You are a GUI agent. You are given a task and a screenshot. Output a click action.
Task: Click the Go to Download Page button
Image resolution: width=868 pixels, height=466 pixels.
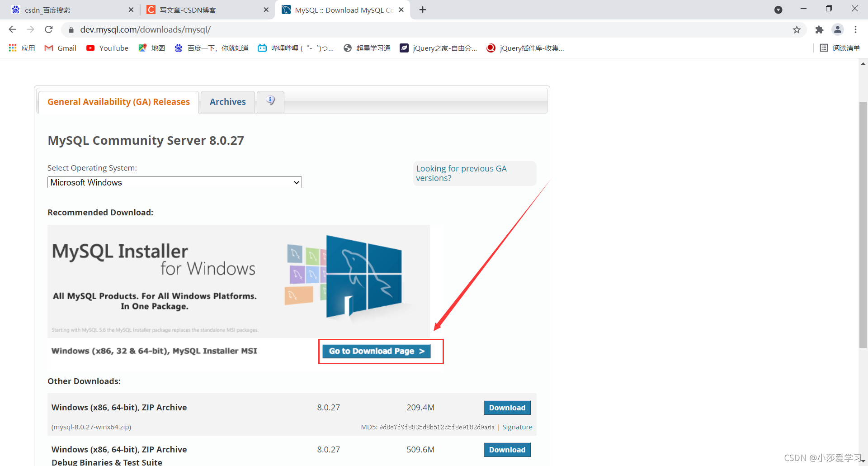click(377, 351)
